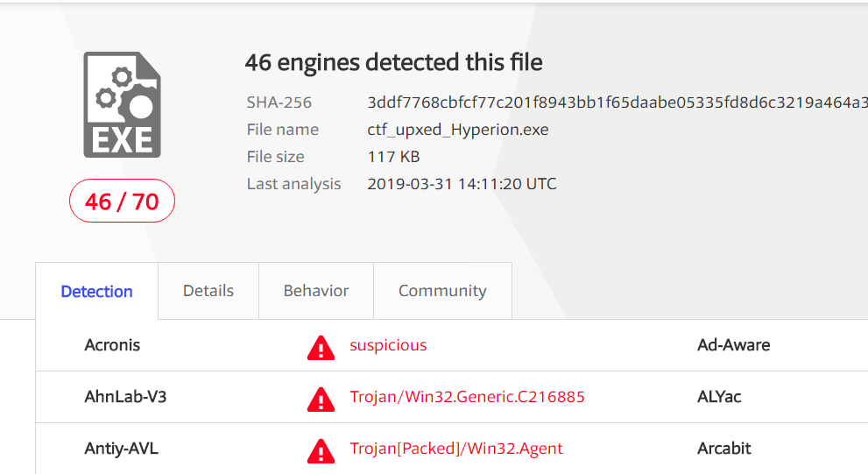Click the AhnLab-V3 red warning triangle
This screenshot has height=474, width=868.
pyautogui.click(x=321, y=400)
